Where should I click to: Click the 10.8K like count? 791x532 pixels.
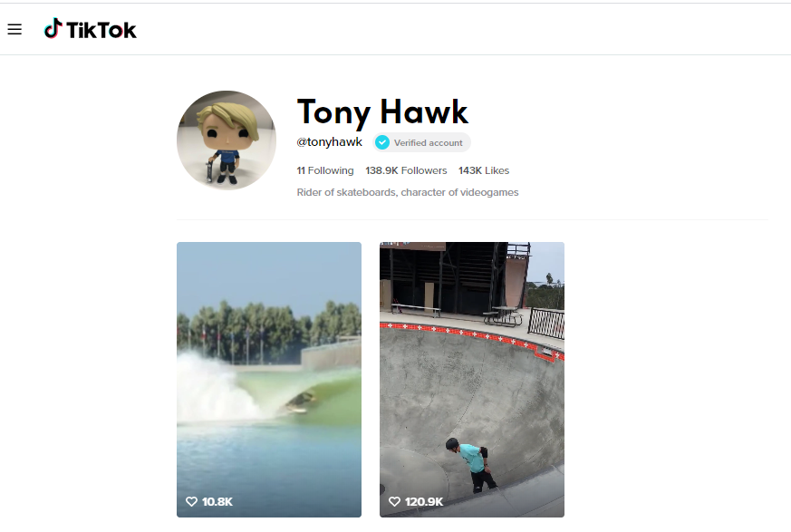[217, 501]
